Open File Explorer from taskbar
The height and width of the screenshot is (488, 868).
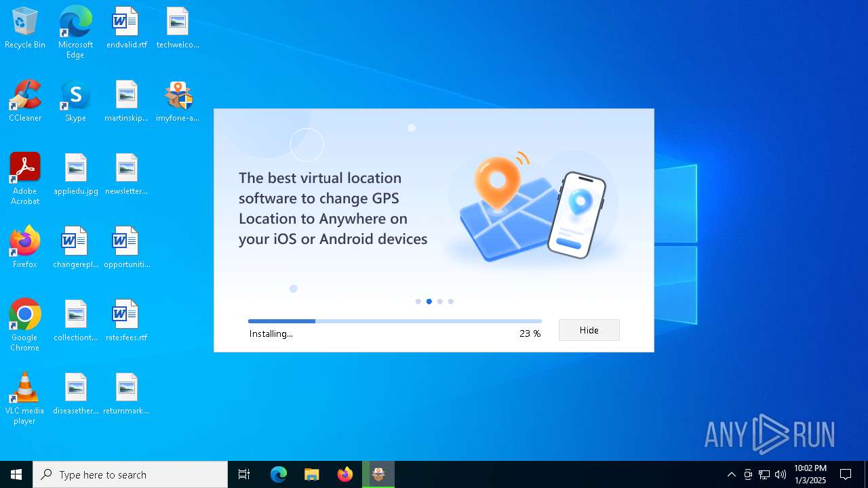click(312, 474)
